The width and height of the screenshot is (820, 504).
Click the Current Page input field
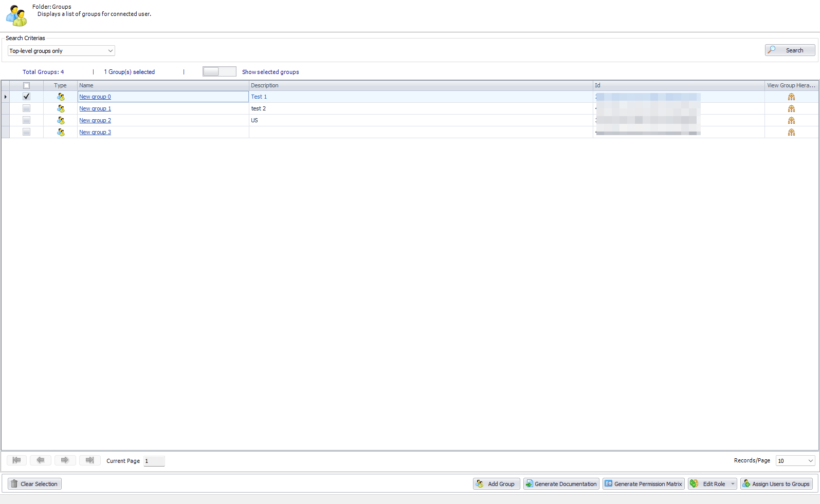click(154, 461)
